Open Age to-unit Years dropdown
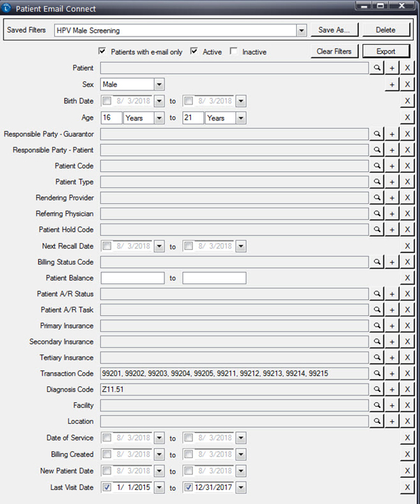 (241, 118)
